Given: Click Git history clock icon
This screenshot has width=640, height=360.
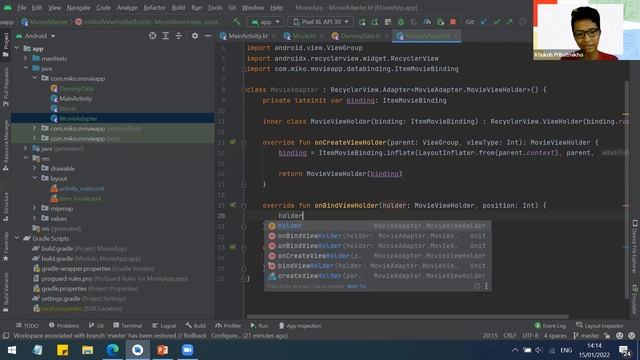Looking at the screenshot, I should click(522, 22).
